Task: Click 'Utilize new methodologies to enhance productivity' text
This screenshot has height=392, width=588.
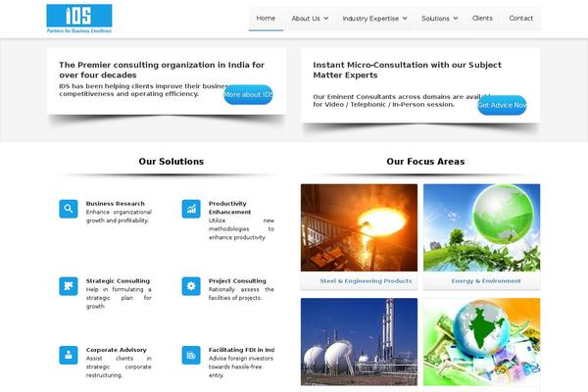Action: click(x=241, y=228)
